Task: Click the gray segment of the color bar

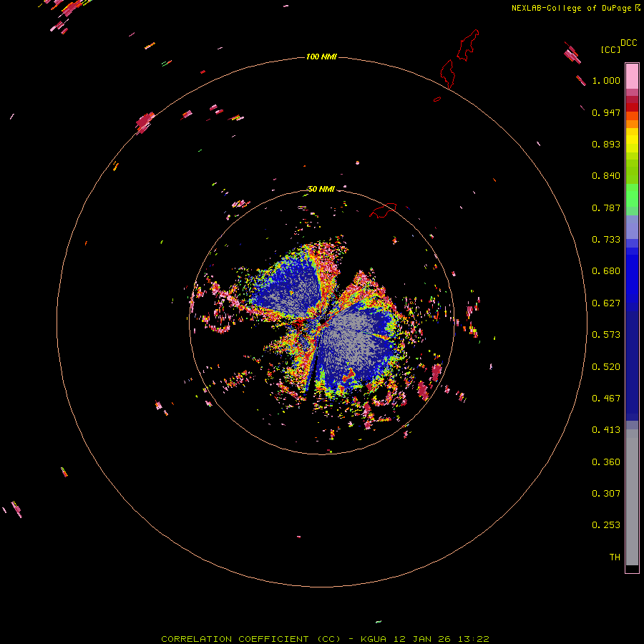Action: pos(632,497)
